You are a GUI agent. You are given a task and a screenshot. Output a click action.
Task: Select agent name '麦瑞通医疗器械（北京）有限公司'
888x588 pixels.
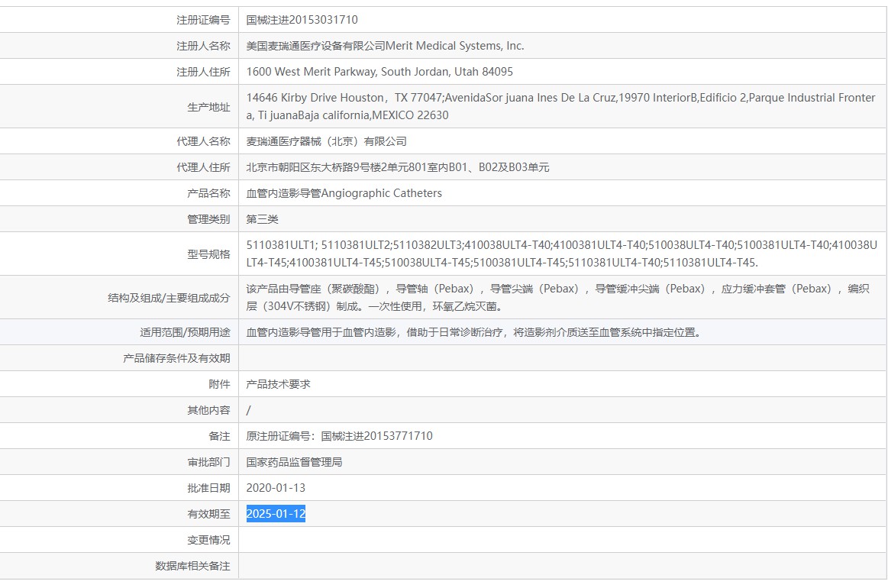(326, 141)
